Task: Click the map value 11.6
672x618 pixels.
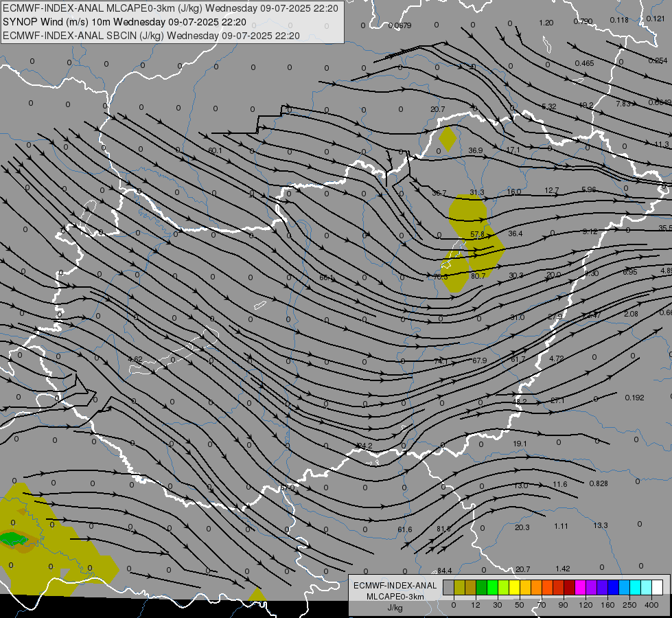Action: pyautogui.click(x=559, y=484)
